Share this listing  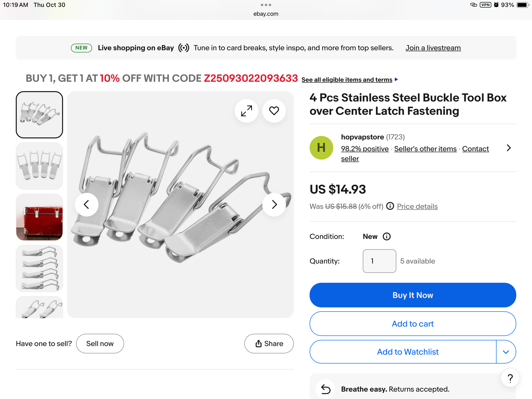click(269, 344)
